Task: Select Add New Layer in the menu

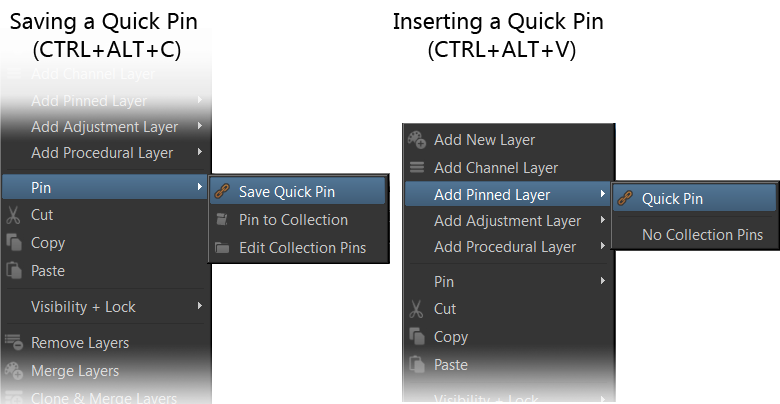Action: pos(484,140)
